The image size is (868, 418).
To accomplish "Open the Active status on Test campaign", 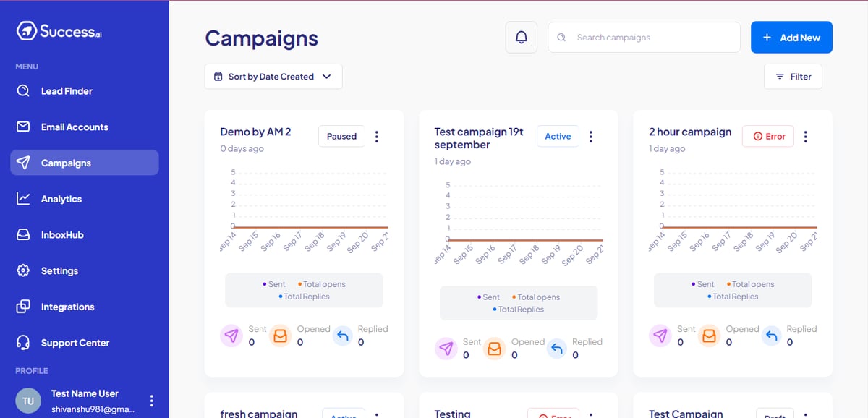I will [x=558, y=136].
